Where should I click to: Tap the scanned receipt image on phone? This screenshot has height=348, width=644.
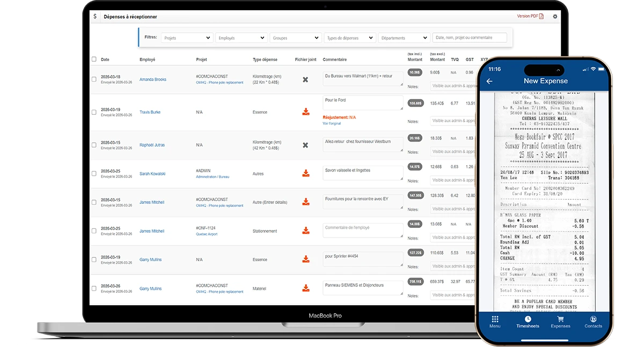click(544, 201)
